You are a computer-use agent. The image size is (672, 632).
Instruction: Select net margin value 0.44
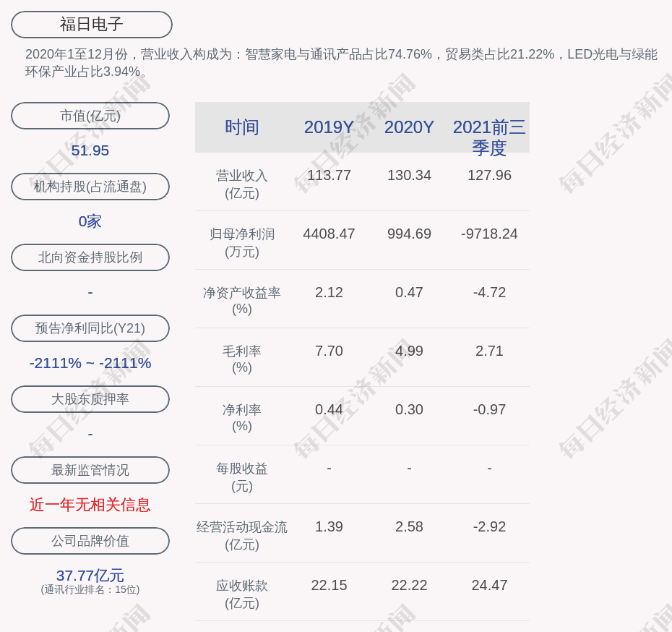click(x=329, y=409)
